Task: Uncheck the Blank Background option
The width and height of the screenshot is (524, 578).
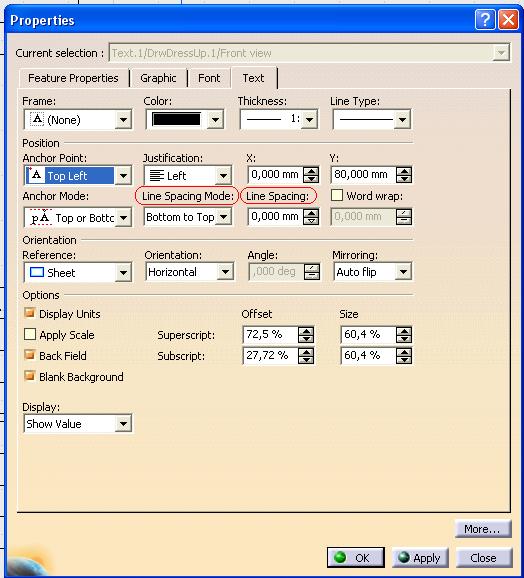Action: click(x=29, y=376)
